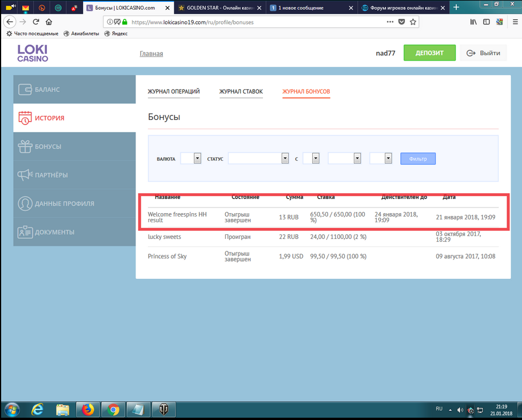Open Google Chrome from the taskbar

(x=113, y=410)
